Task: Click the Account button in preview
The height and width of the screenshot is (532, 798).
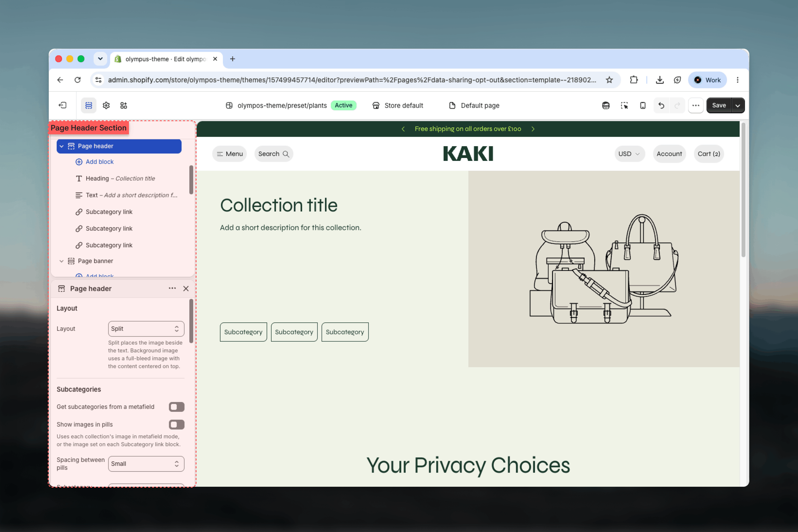Action: 669,154
